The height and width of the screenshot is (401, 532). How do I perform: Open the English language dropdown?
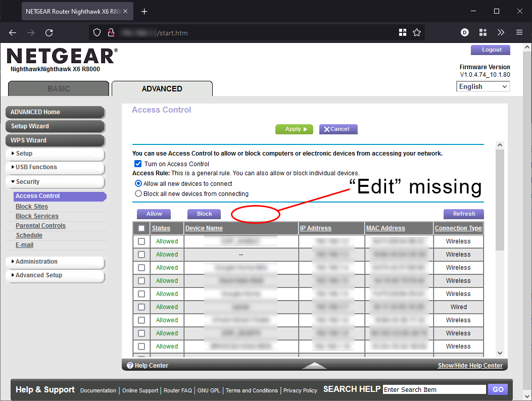click(482, 86)
